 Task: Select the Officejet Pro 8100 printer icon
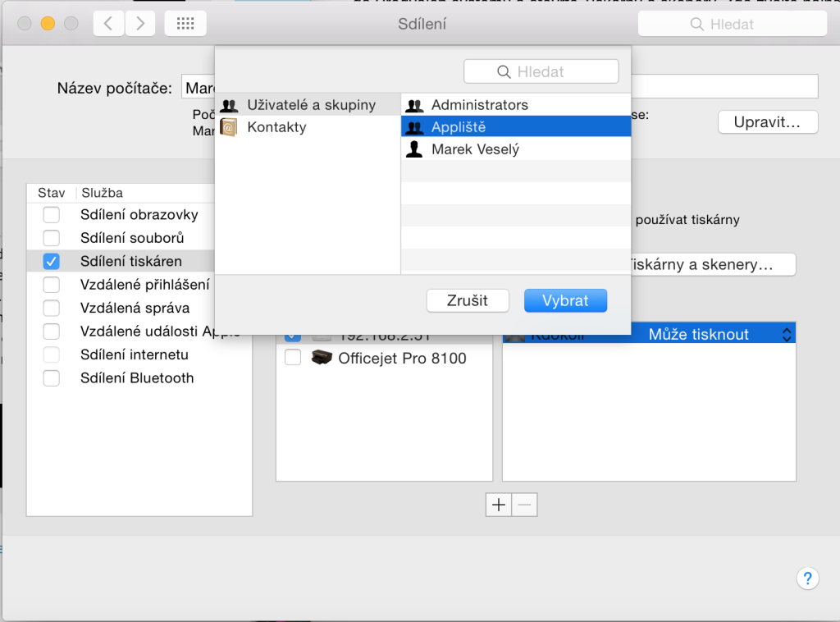(322, 357)
